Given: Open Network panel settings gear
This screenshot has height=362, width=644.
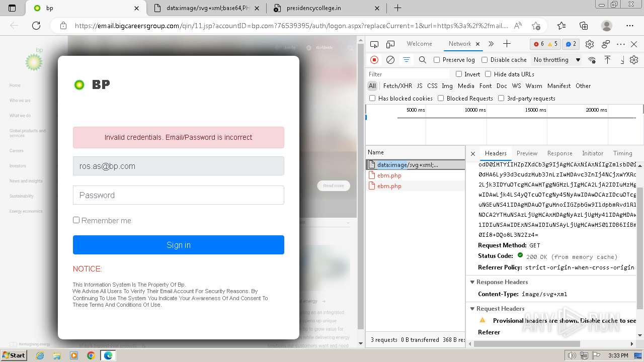Looking at the screenshot, I should click(x=634, y=60).
